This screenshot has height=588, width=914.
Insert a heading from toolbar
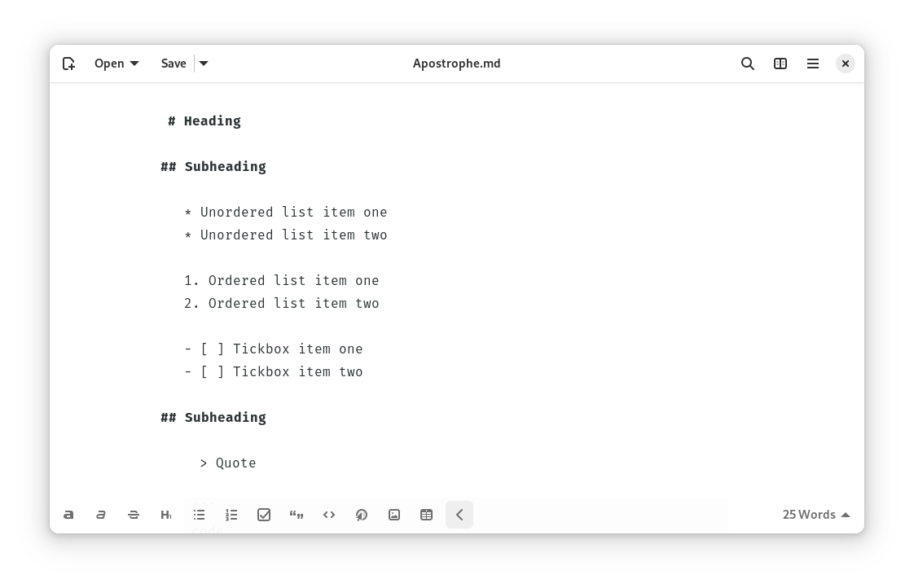pyautogui.click(x=166, y=515)
